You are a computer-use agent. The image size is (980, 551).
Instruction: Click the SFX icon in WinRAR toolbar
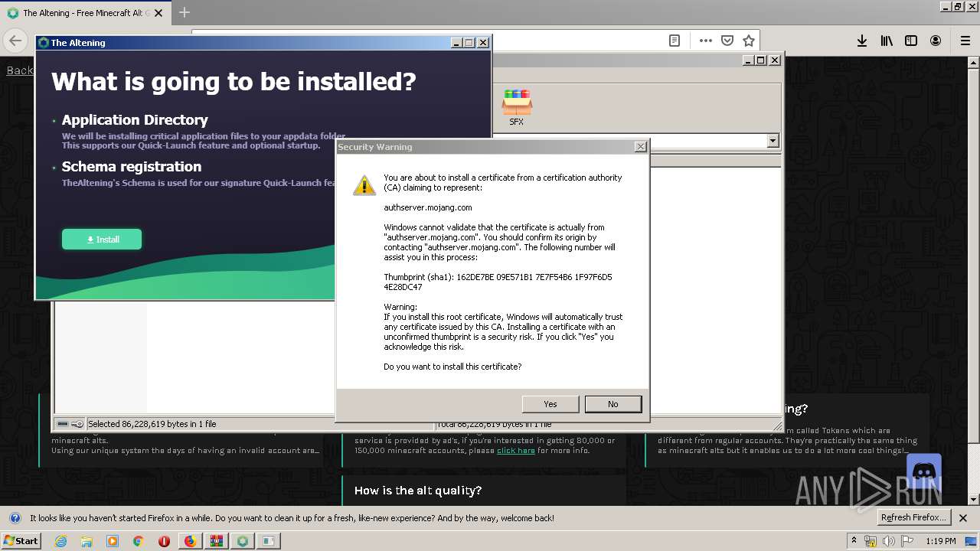[517, 107]
